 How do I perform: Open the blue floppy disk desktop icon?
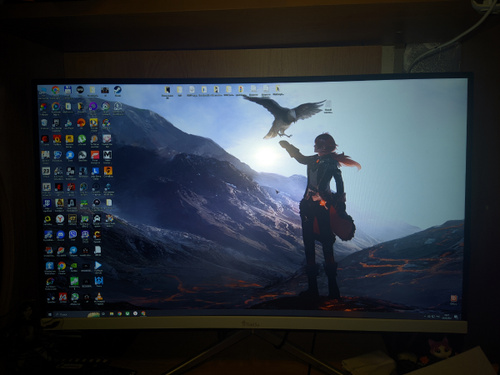click(x=68, y=90)
